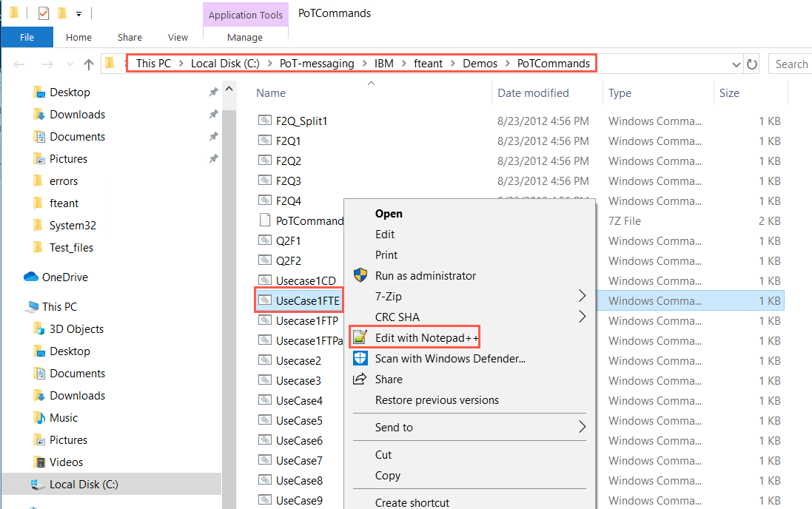Click the F2Q_Split1 file icon
This screenshot has width=812, height=509.
pos(265,121)
